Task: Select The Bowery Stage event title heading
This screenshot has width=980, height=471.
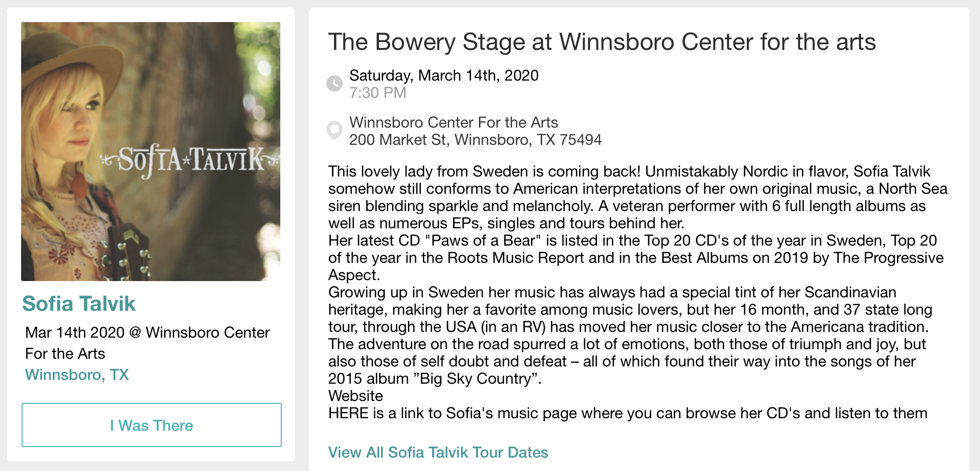Action: 602,42
